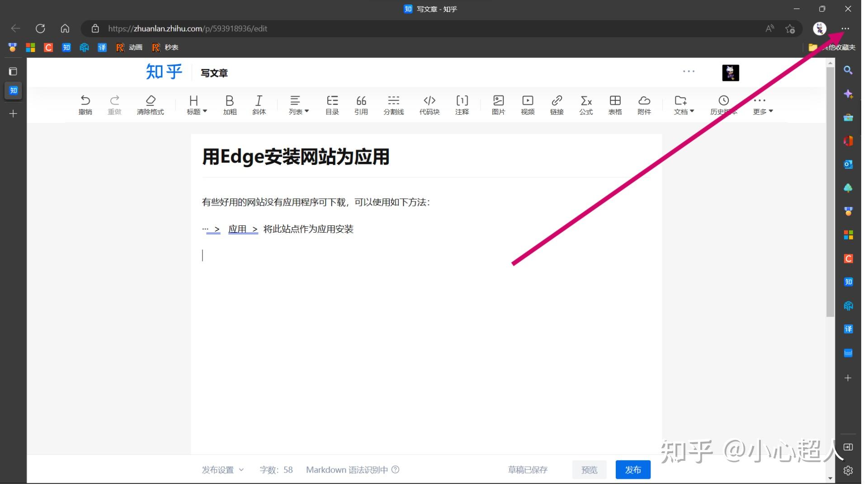Open Edge's Settings and more menu
This screenshot has height=487, width=868.
tap(845, 28)
